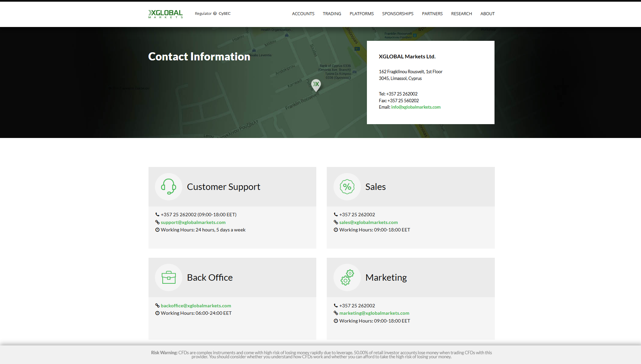The height and width of the screenshot is (364, 641).
Task: Open the ABOUT menu
Action: click(487, 14)
